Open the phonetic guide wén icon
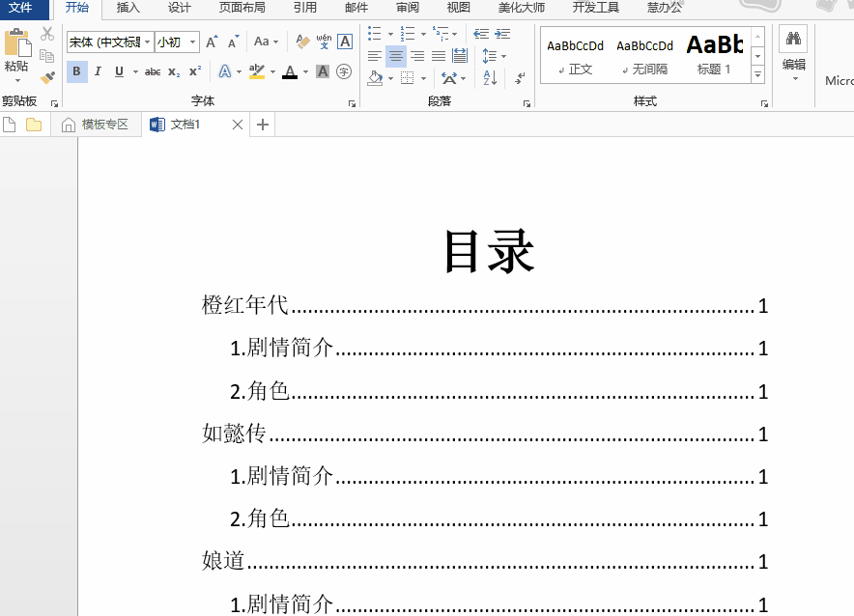The width and height of the screenshot is (854, 616). (324, 42)
